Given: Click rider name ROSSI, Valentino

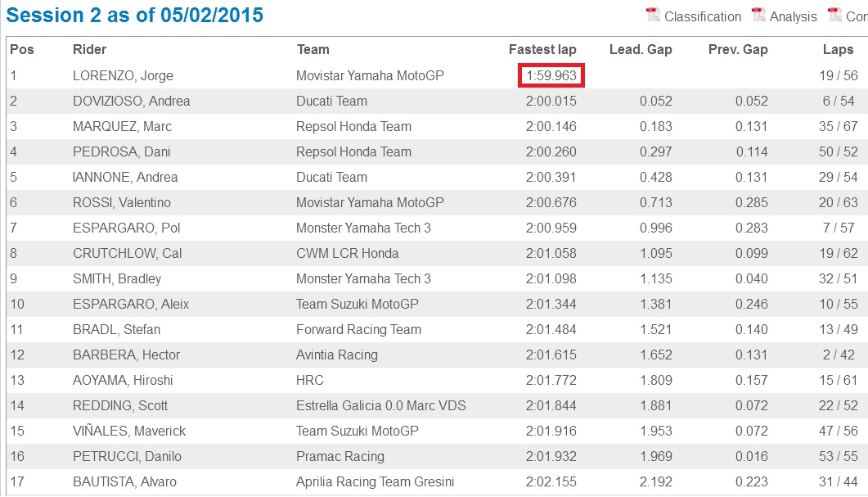Looking at the screenshot, I should (125, 202).
